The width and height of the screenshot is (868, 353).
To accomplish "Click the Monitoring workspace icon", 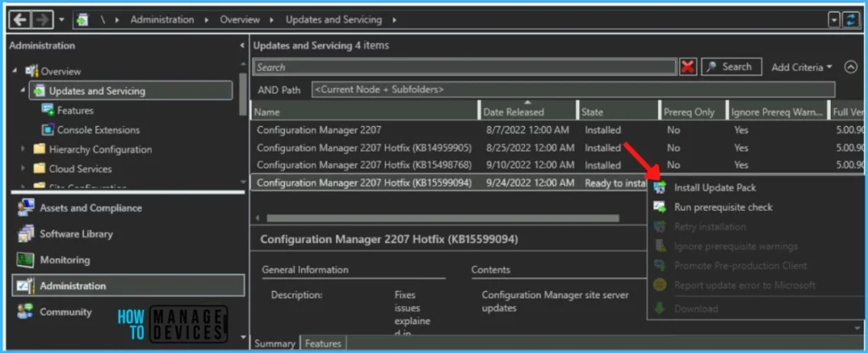I will (25, 260).
